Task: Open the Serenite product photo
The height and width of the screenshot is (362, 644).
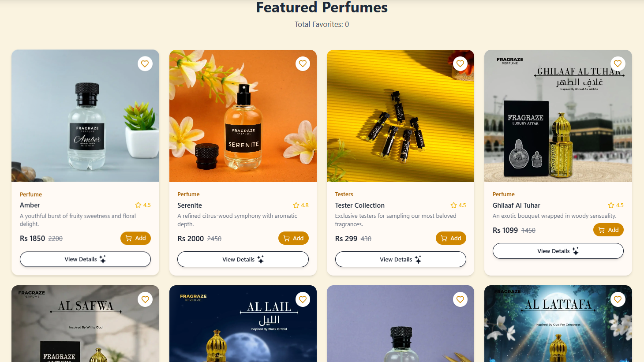Action: pyautogui.click(x=243, y=123)
